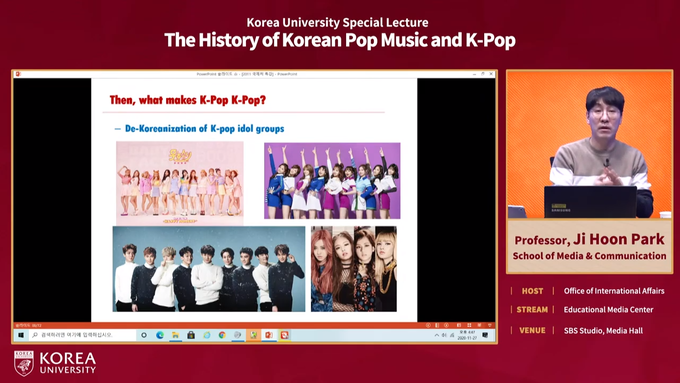Click the taskbar search box
The image size is (680, 383).
point(82,335)
